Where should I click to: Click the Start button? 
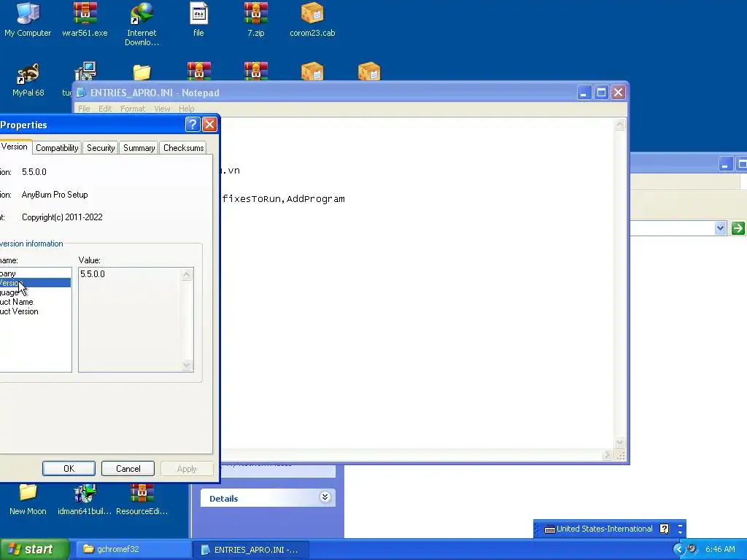(x=34, y=550)
